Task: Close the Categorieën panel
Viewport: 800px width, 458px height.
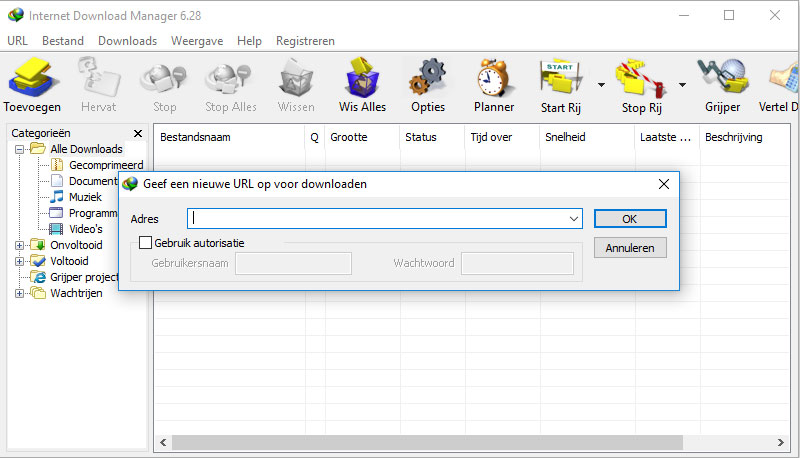Action: click(138, 134)
